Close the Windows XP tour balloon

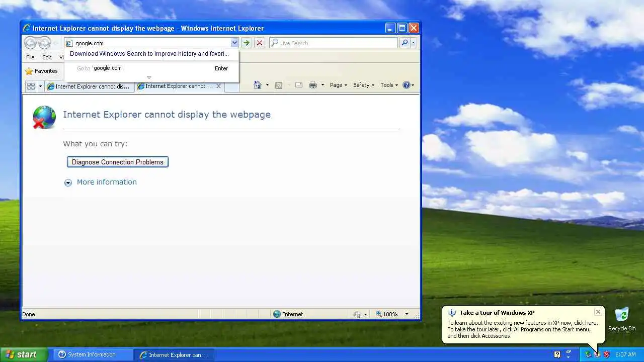[598, 312]
